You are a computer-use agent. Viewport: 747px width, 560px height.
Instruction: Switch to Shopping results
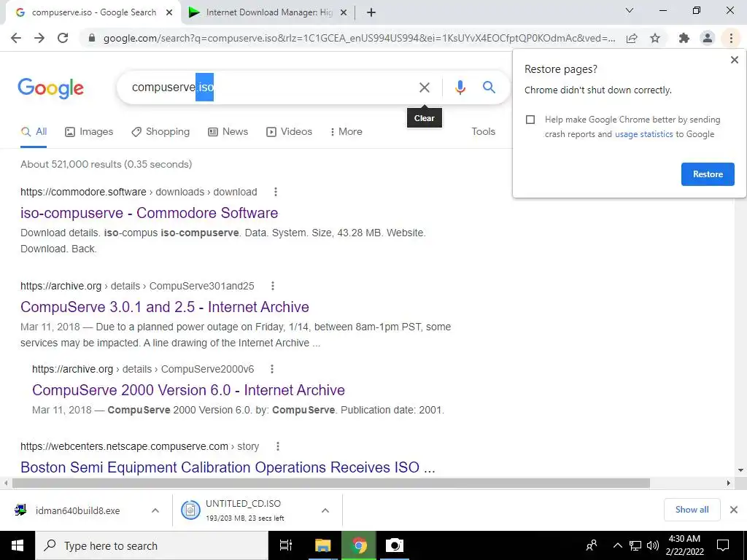click(x=160, y=132)
